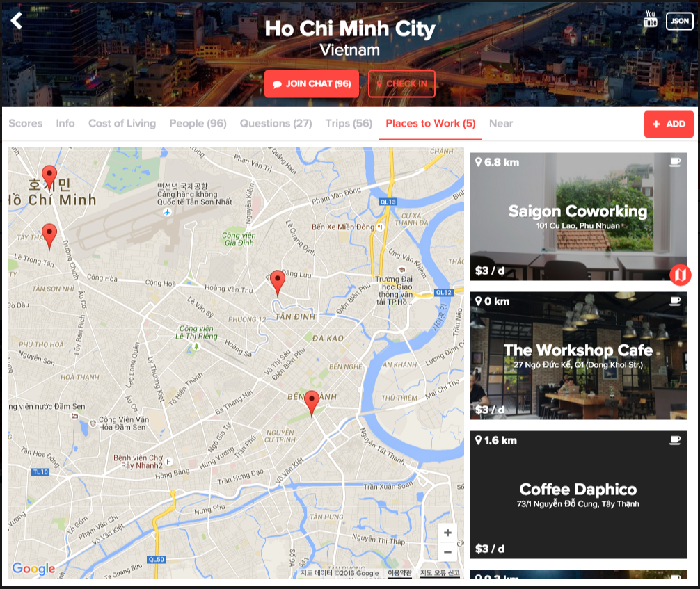Click the coffee cup icon on The Workshop Cafe
The image size is (700, 589).
point(675,301)
